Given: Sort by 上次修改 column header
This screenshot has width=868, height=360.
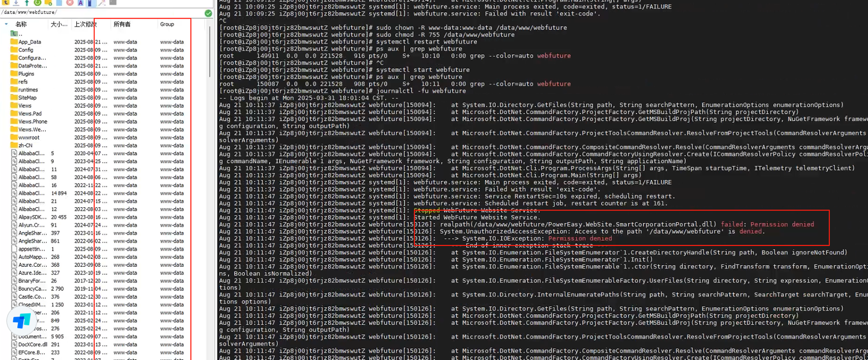Looking at the screenshot, I should coord(85,24).
